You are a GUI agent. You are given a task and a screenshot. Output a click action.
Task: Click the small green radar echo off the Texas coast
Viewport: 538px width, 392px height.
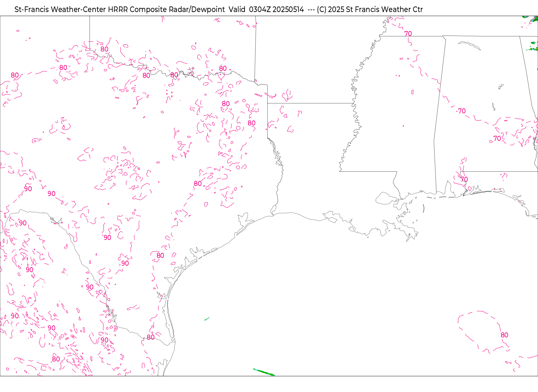[x=207, y=319]
